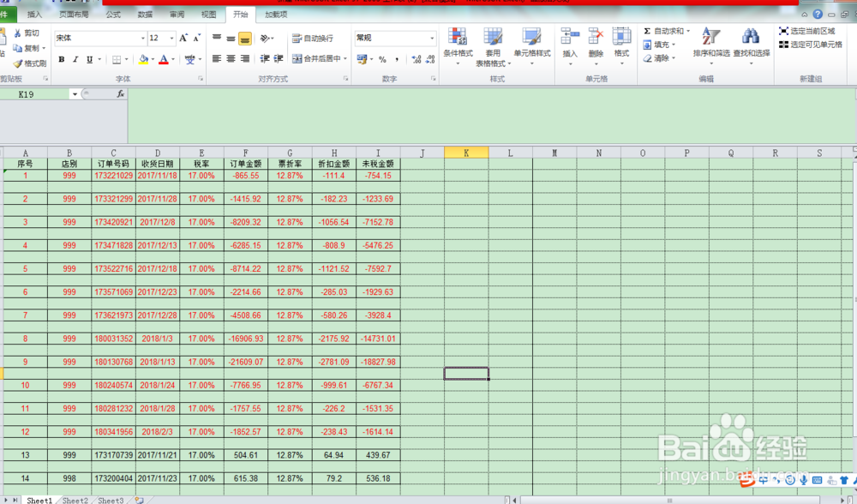Apply comma style number format

pos(397,59)
